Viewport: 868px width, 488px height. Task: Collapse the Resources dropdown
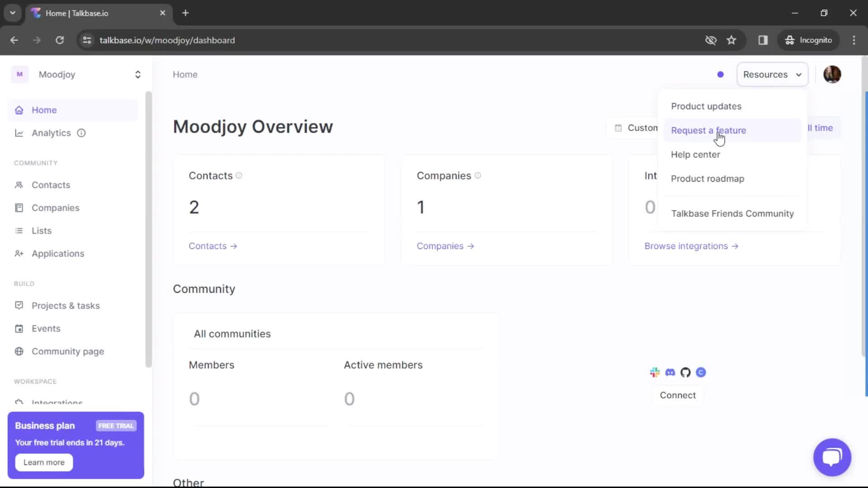pyautogui.click(x=772, y=75)
